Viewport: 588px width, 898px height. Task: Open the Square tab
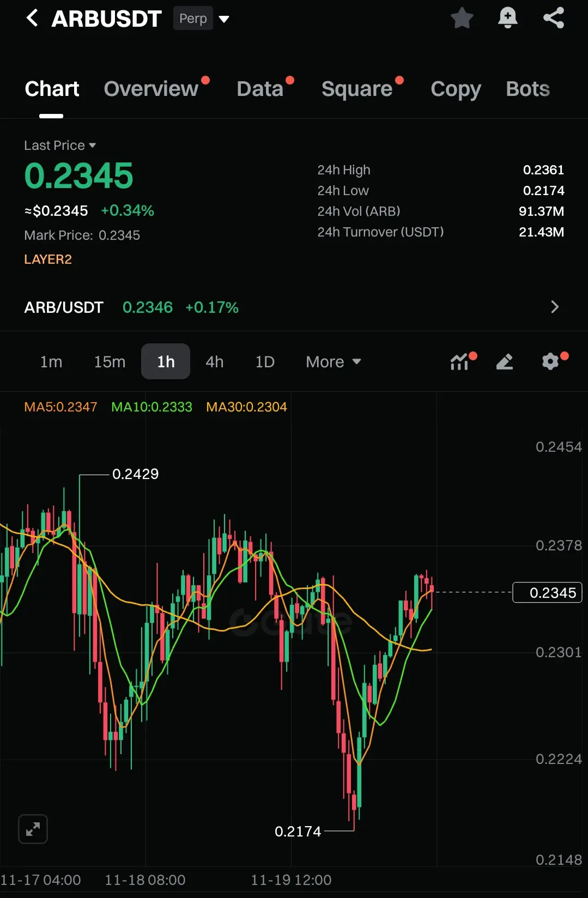pos(357,89)
